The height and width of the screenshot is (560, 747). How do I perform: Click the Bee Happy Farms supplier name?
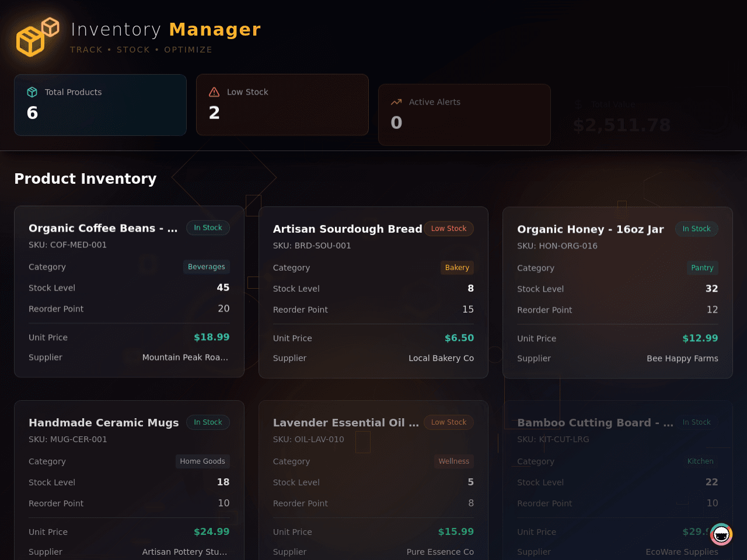pos(682,359)
